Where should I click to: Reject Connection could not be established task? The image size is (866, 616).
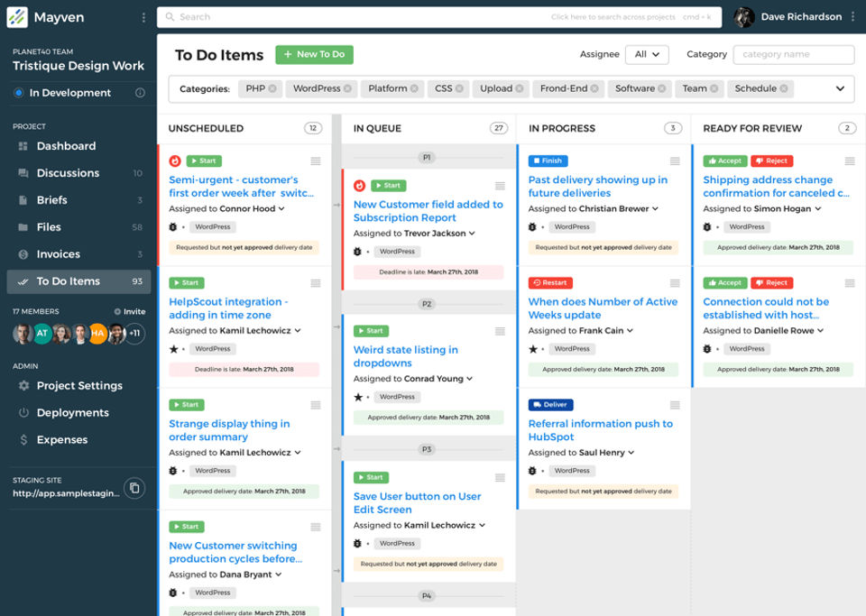[x=772, y=283]
